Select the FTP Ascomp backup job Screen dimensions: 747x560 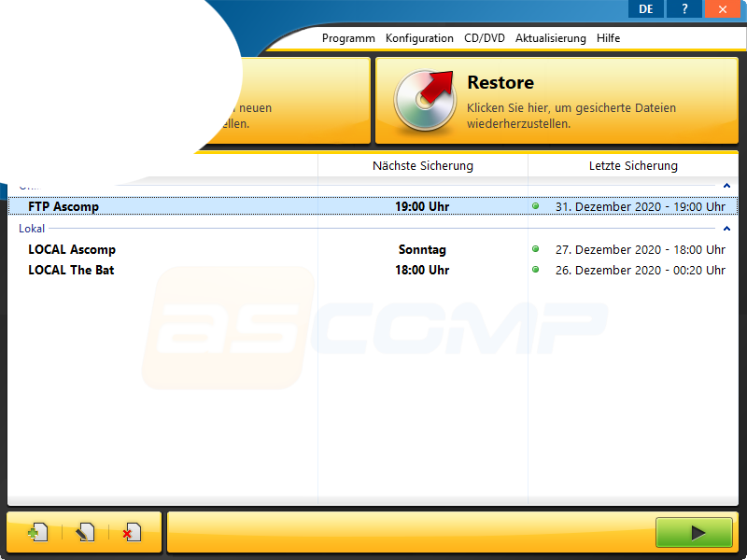click(x=373, y=206)
